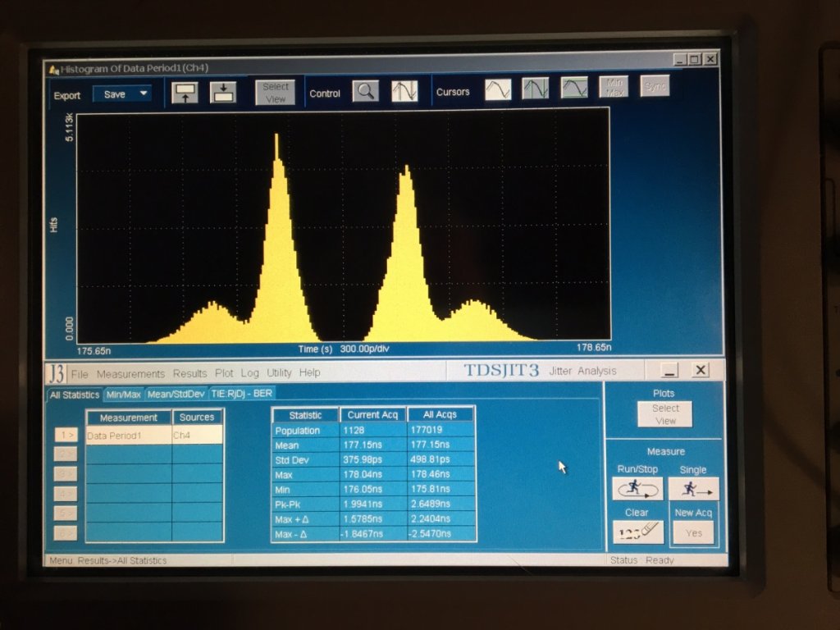Click the 175.65n axis start label
This screenshot has height=630, width=840.
[94, 351]
